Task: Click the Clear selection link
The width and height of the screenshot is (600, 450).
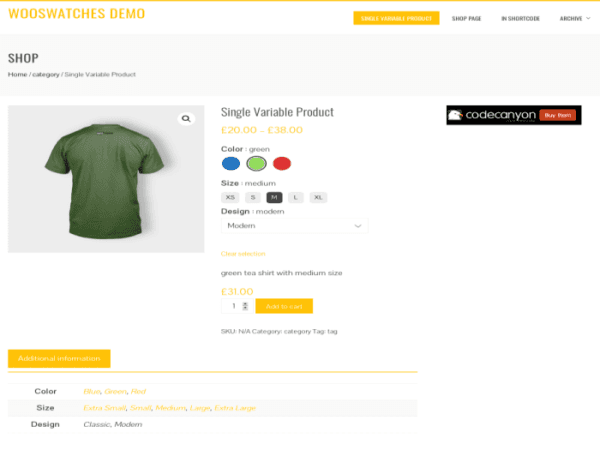Action: [x=243, y=254]
